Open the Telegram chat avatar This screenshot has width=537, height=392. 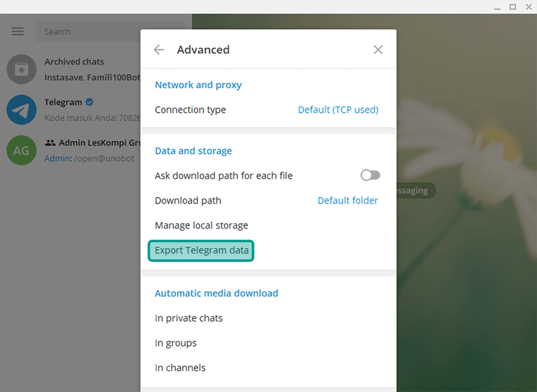coord(21,110)
